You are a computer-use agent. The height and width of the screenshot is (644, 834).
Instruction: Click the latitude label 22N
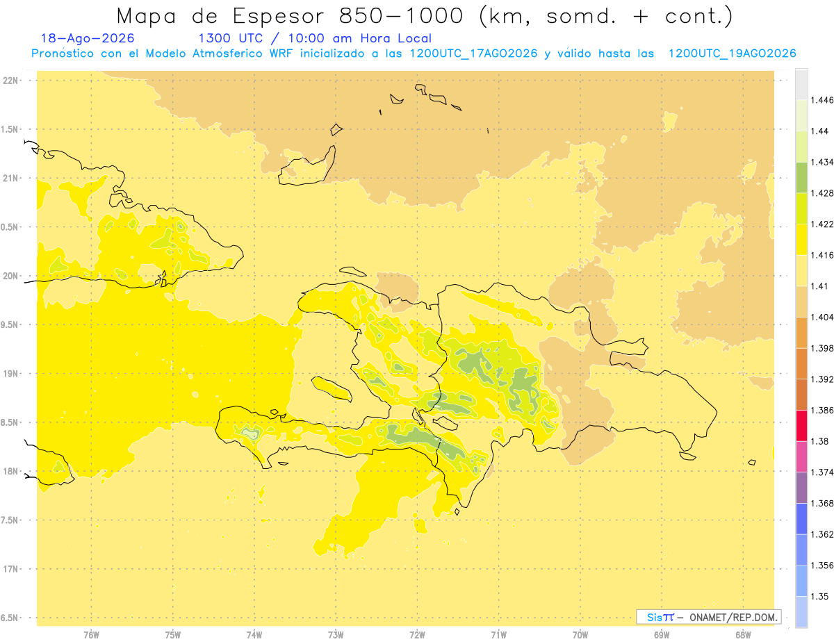tap(10, 81)
